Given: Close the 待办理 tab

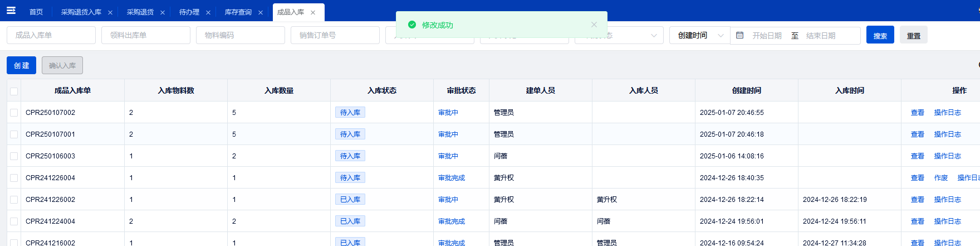Looking at the screenshot, I should (x=208, y=12).
